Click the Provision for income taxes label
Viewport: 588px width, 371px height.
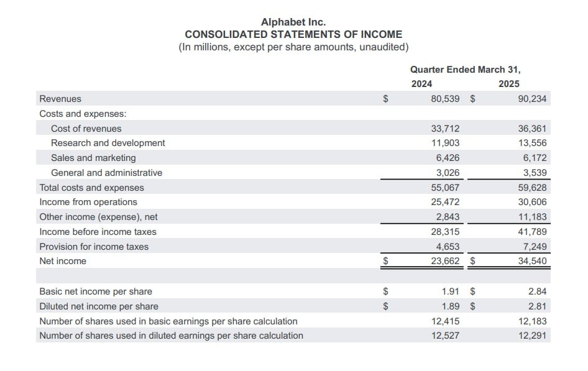click(94, 247)
